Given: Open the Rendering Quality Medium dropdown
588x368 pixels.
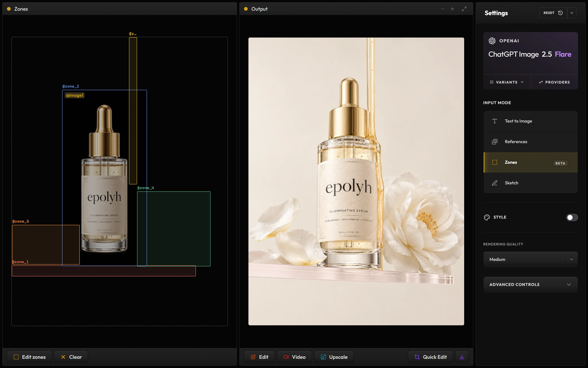Looking at the screenshot, I should coord(530,259).
